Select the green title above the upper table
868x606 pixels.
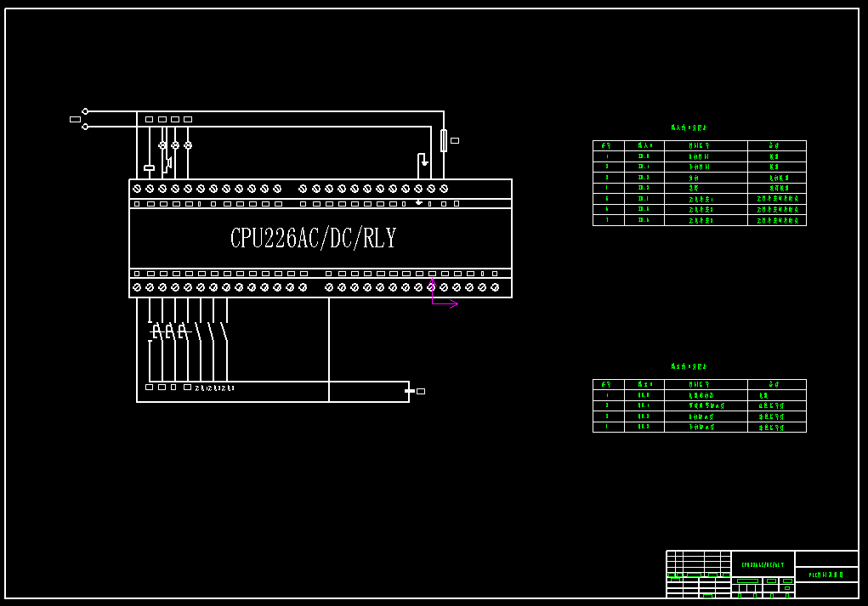point(689,127)
